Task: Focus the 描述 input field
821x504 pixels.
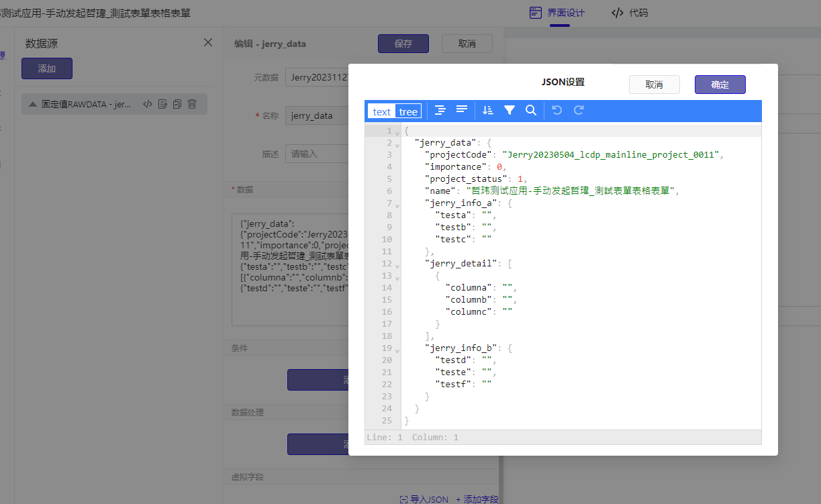Action: pos(317,154)
